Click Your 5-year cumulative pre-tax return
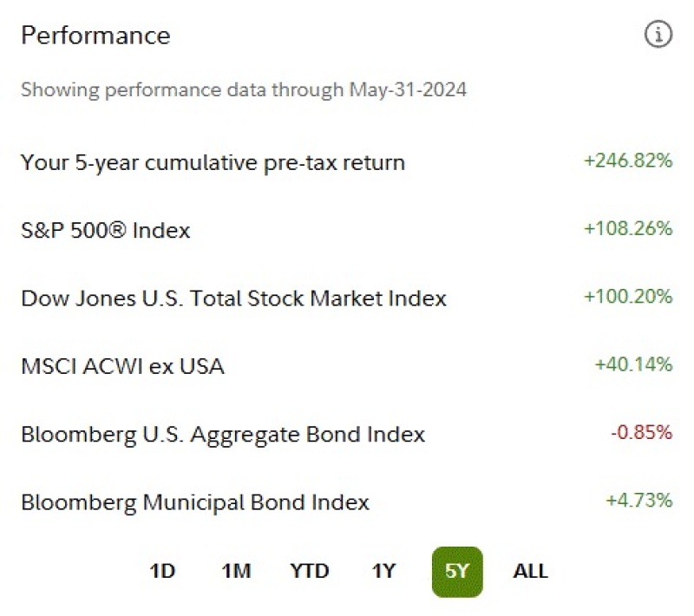 (213, 163)
